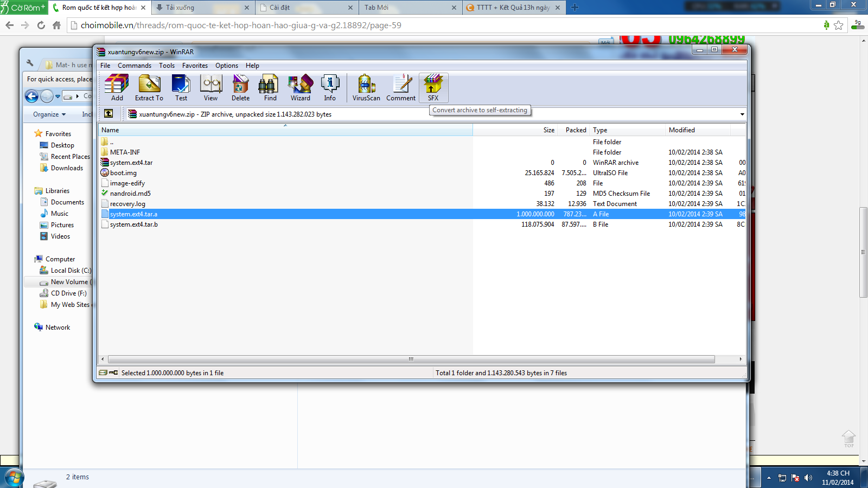This screenshot has width=868, height=488.
Task: Sort files by Type column
Action: (x=628, y=130)
